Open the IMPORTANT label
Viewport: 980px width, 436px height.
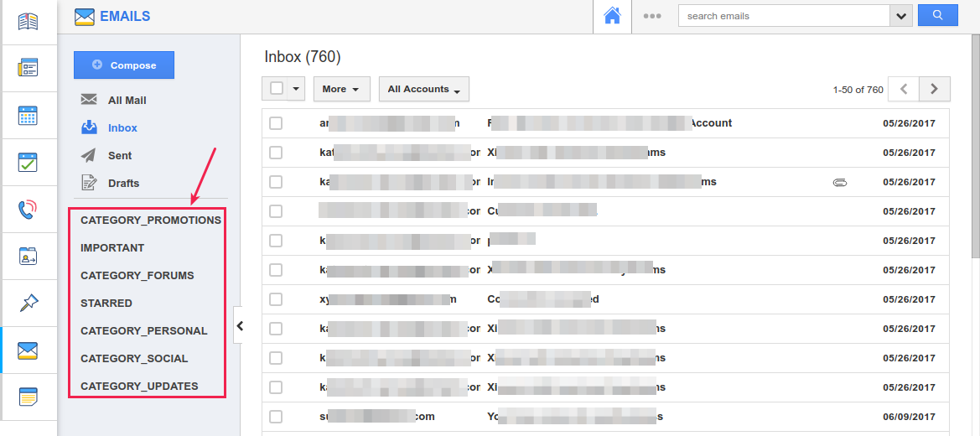(112, 247)
